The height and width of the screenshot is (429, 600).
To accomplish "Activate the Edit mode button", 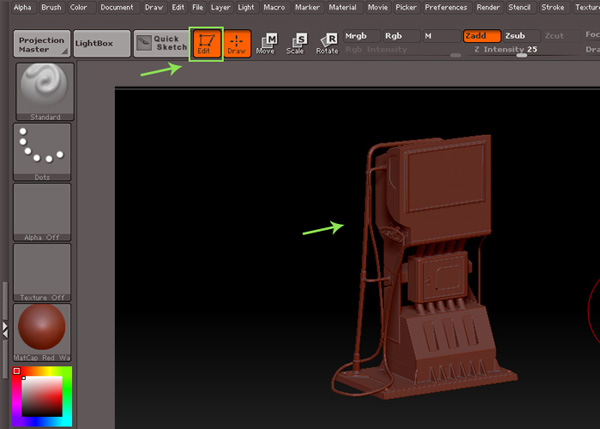I will point(207,44).
